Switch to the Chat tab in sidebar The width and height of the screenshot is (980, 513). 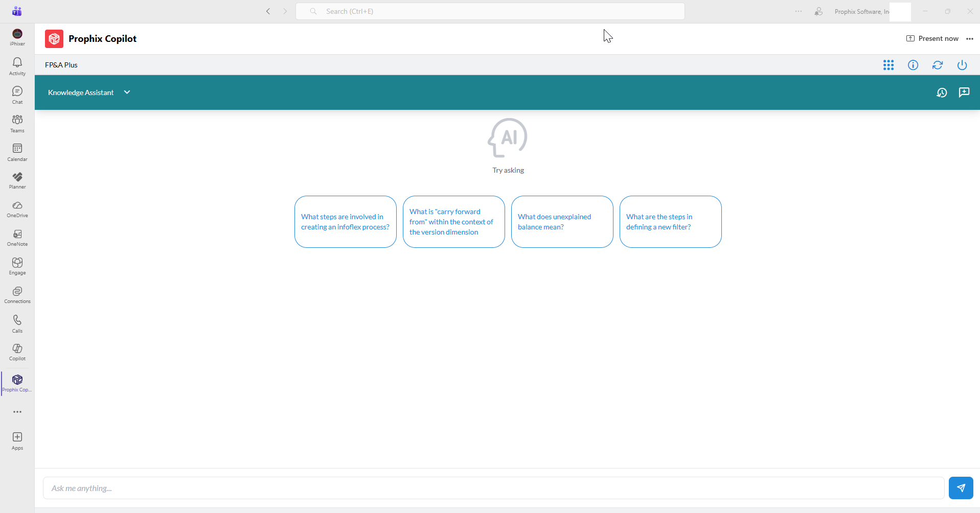(x=17, y=95)
